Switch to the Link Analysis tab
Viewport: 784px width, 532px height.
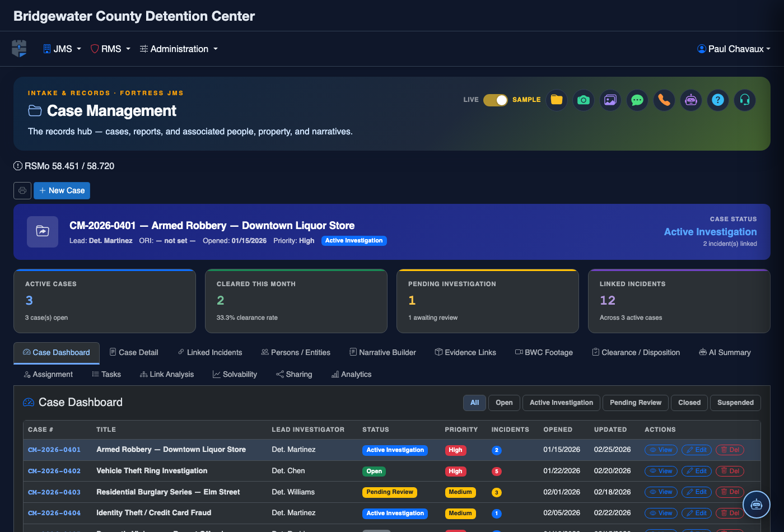(167, 375)
